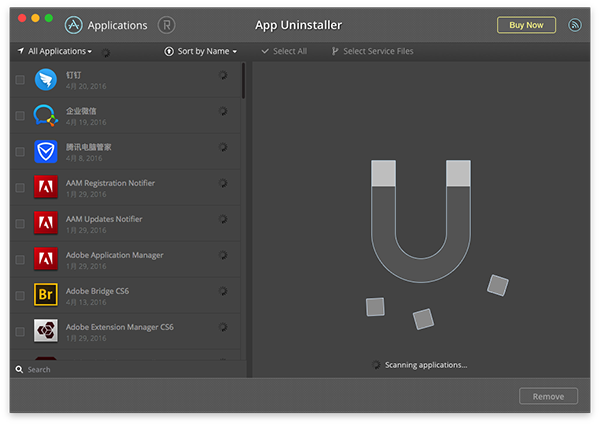
Task: Open All Applications filter dropdown
Action: click(x=55, y=51)
